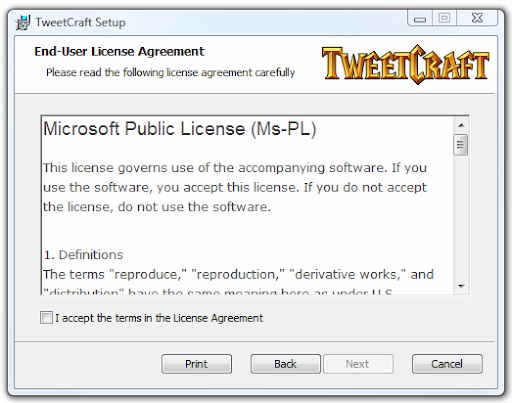
Task: Click the license scrollbar down arrow
Action: (461, 286)
